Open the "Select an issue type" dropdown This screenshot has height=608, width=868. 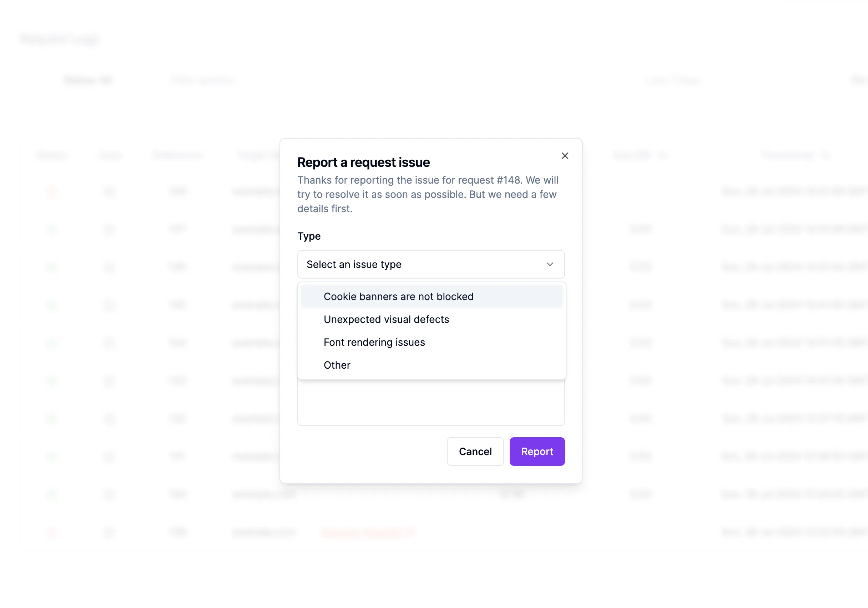[430, 264]
